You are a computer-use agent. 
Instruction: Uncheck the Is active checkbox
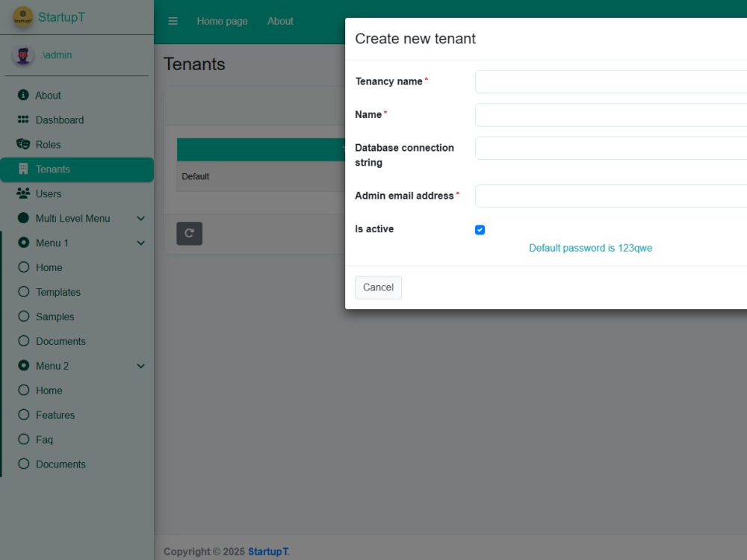click(480, 230)
